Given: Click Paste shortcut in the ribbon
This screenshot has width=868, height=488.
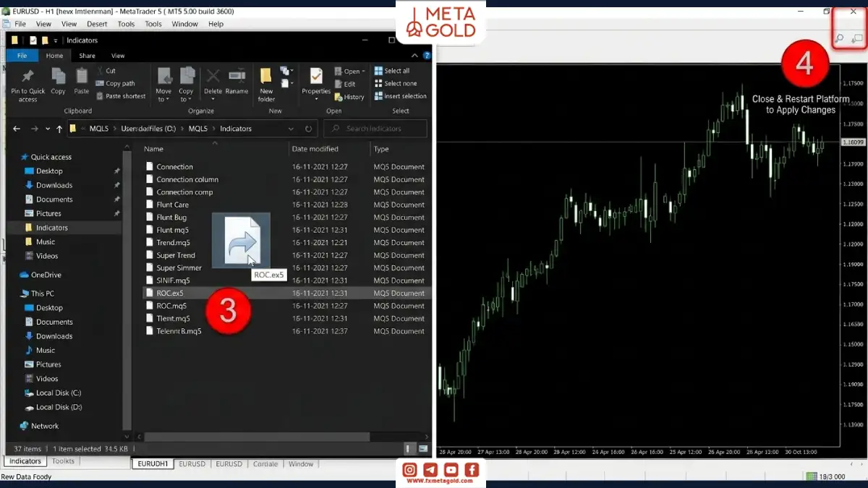Looking at the screenshot, I should (x=120, y=96).
